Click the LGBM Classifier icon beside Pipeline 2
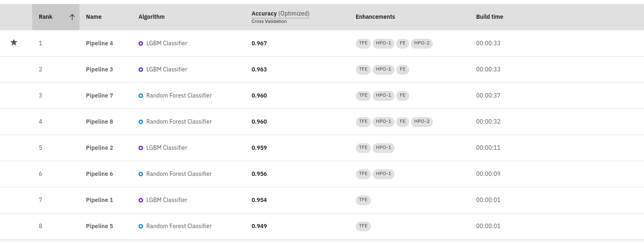Viewport: 644px width, 242px height. [x=141, y=148]
